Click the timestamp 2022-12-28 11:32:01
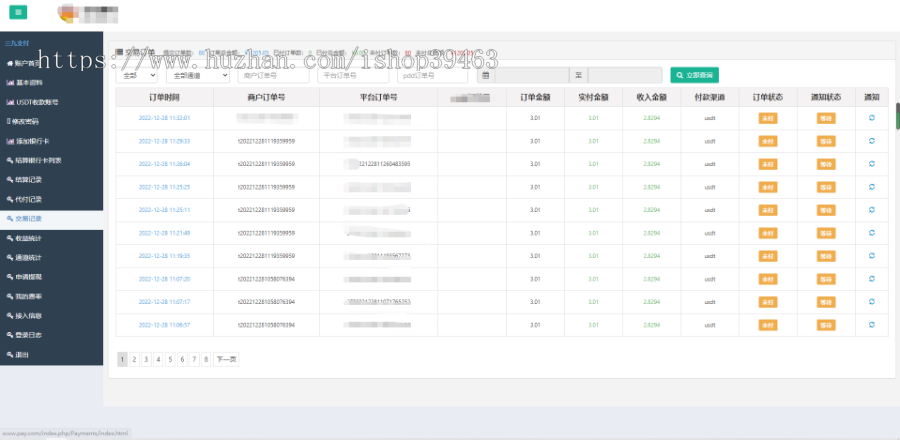Viewport: 900px width, 440px height. (164, 118)
